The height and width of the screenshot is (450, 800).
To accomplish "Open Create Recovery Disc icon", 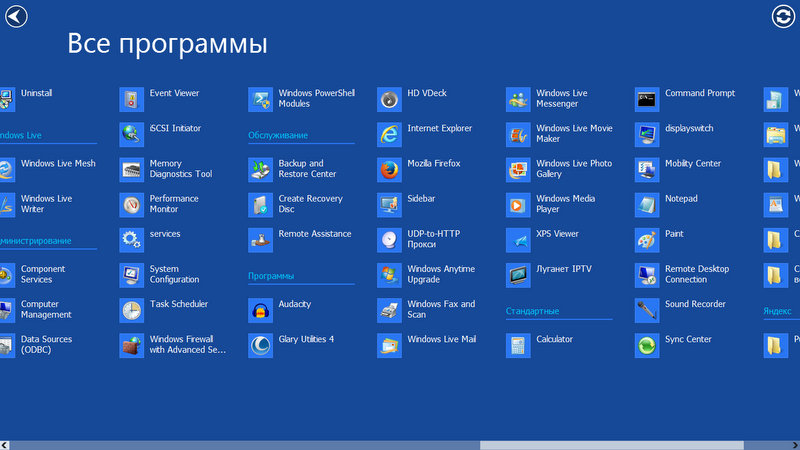I will point(261,205).
